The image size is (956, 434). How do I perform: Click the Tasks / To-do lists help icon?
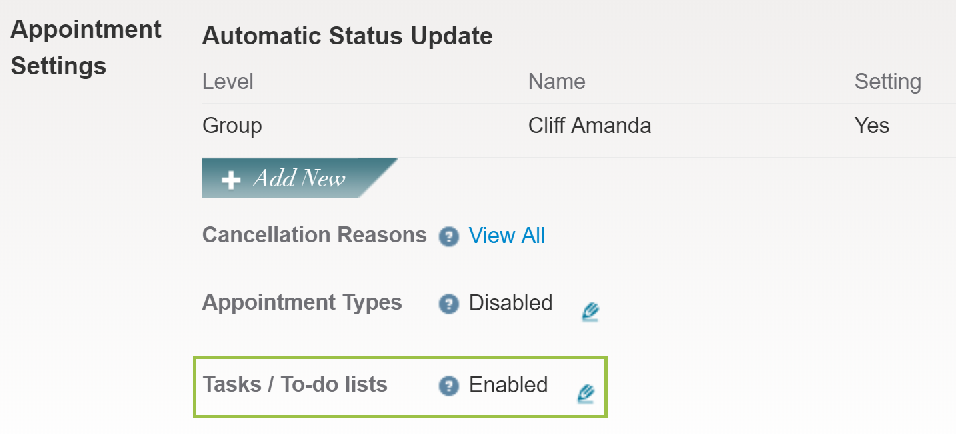[449, 385]
